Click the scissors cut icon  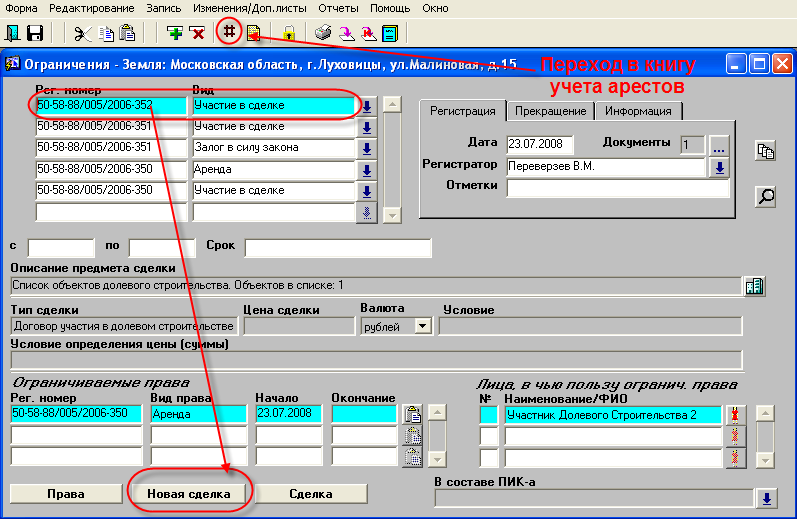coord(82,34)
